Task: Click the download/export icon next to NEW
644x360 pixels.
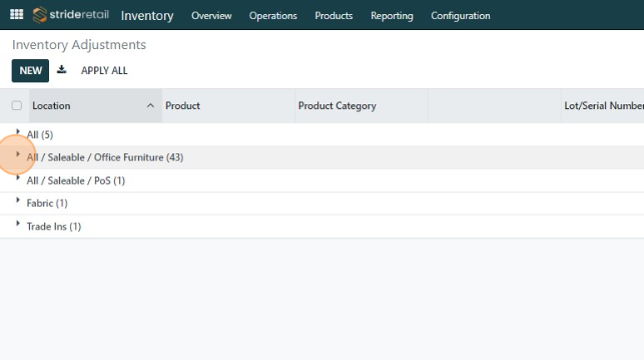Action: 62,70
